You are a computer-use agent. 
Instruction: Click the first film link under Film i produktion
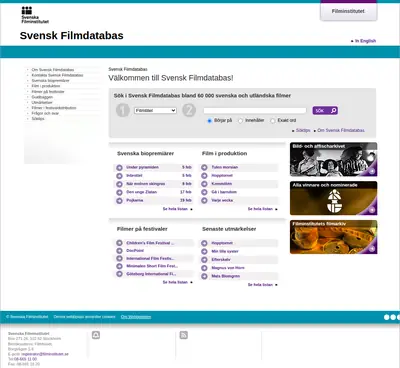point(225,167)
